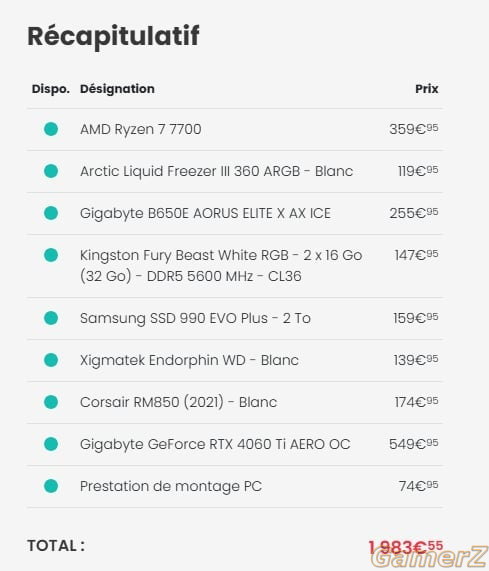Click availability dot for GeForce RTX 4060 Ti
The height and width of the screenshot is (571, 489).
click(51, 444)
